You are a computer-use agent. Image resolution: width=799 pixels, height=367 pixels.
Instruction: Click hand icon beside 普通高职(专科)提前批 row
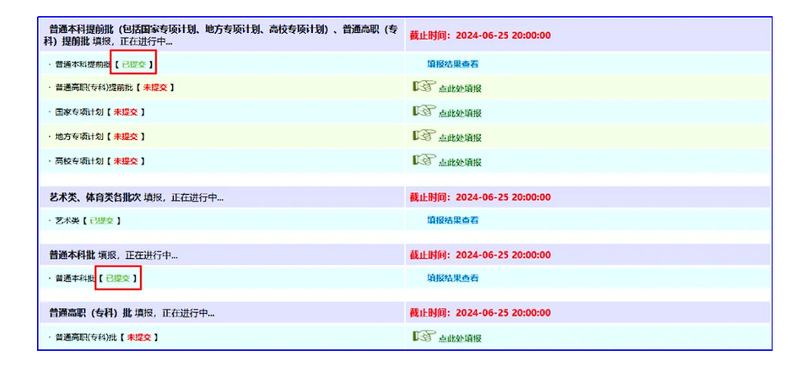tap(424, 86)
